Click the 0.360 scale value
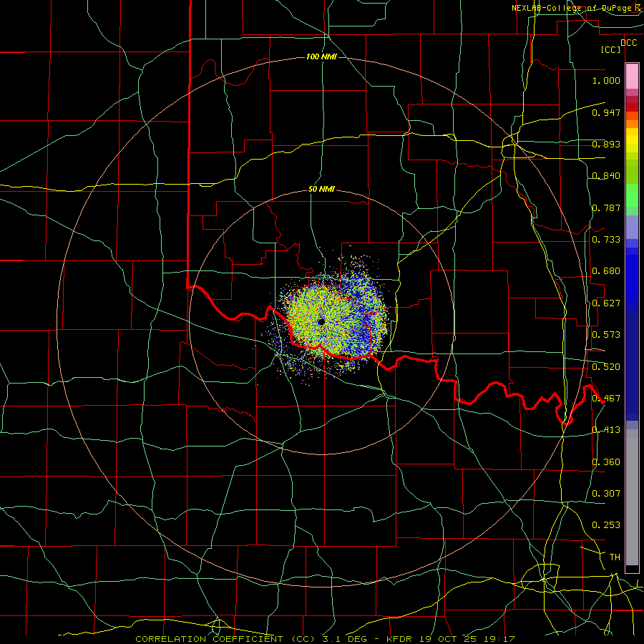 click(x=606, y=462)
